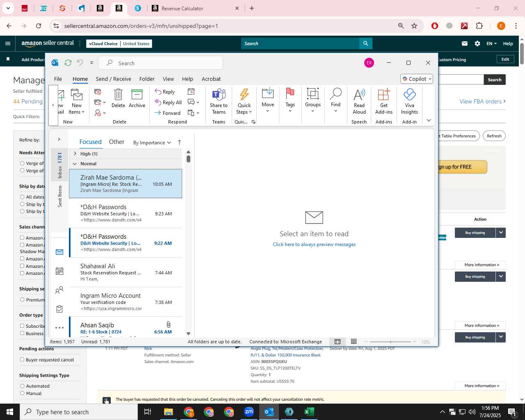Click the Viva Insights icon
The height and width of the screenshot is (420, 525).
[409, 101]
